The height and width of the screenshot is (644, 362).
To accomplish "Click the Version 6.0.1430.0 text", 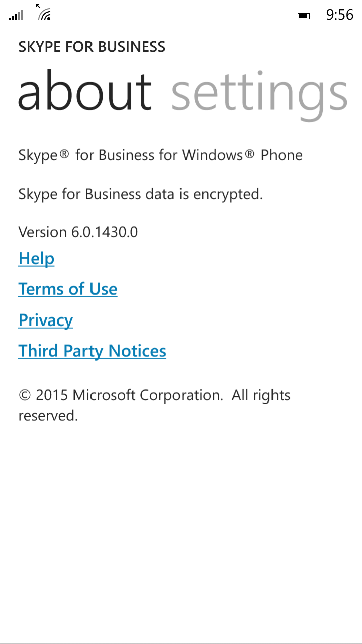I will tap(78, 232).
